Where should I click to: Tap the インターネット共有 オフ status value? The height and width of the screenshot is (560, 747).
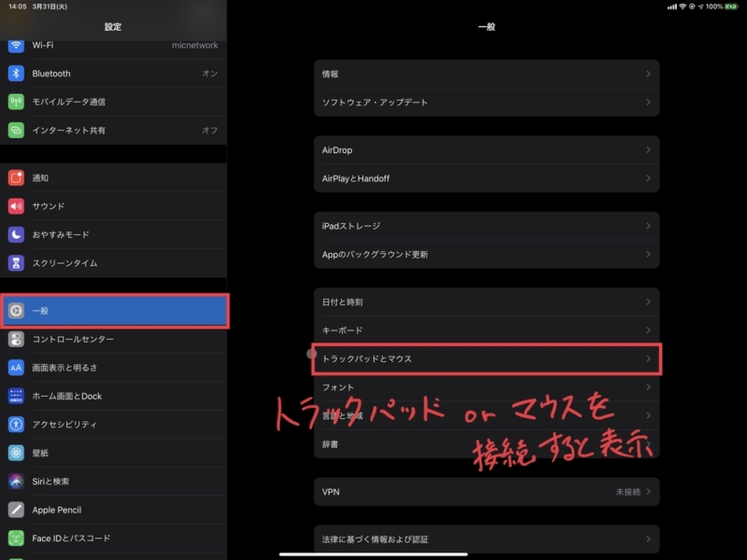(x=209, y=130)
